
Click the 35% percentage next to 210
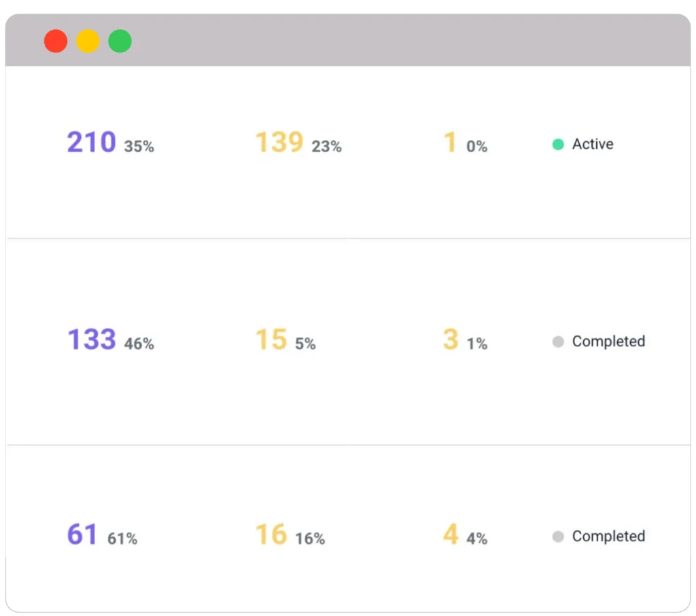coord(139,147)
